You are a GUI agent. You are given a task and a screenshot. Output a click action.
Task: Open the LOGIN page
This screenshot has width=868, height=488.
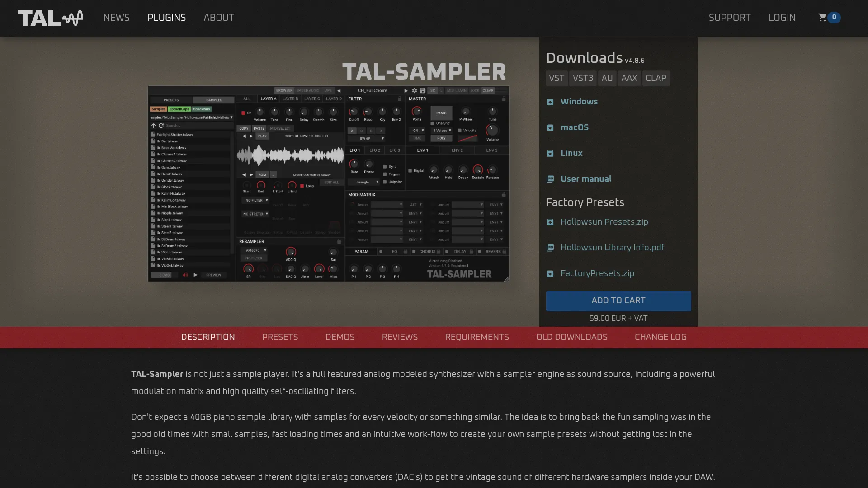tap(782, 18)
